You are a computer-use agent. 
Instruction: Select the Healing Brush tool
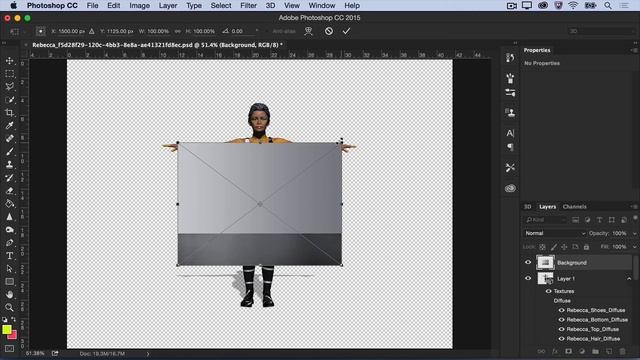coord(9,139)
